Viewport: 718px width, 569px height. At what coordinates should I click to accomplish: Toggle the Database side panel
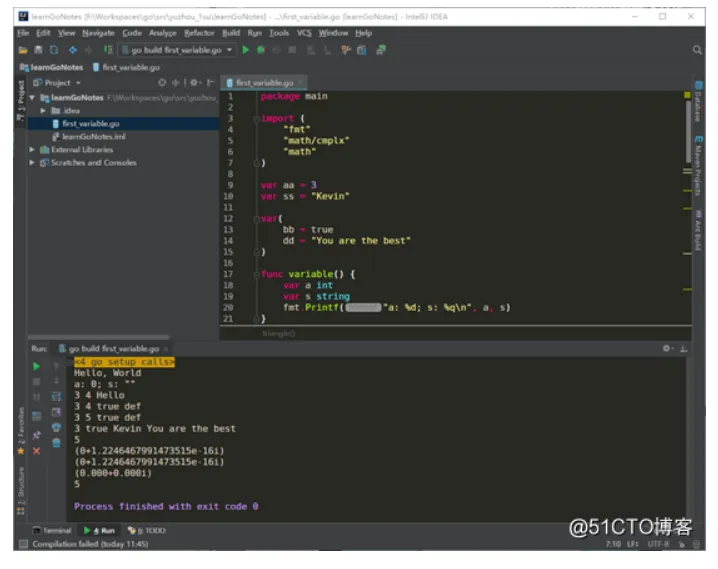698,102
